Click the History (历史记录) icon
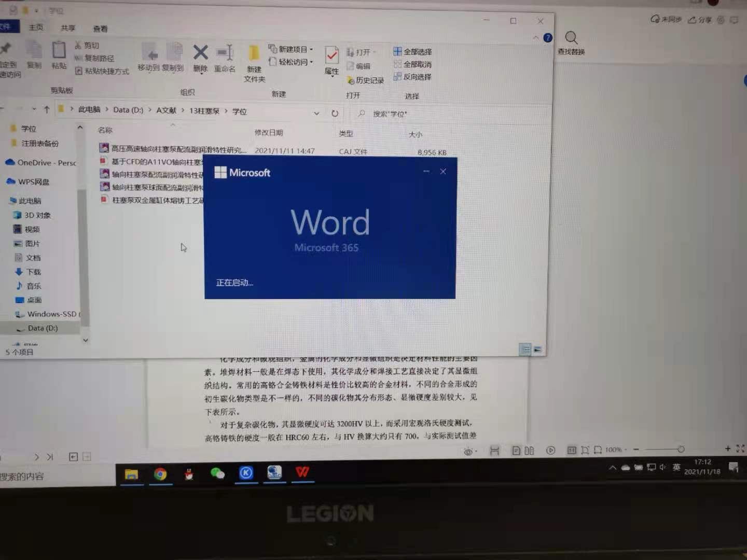 (365, 80)
